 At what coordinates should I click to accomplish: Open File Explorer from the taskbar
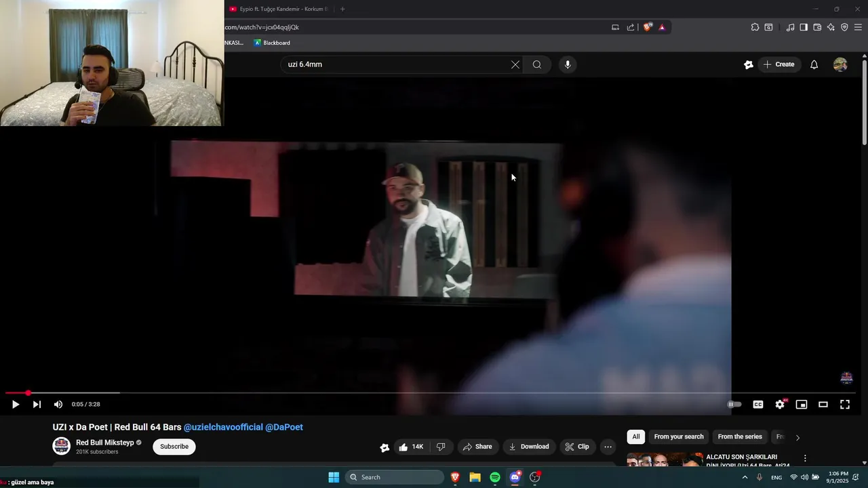tap(475, 477)
